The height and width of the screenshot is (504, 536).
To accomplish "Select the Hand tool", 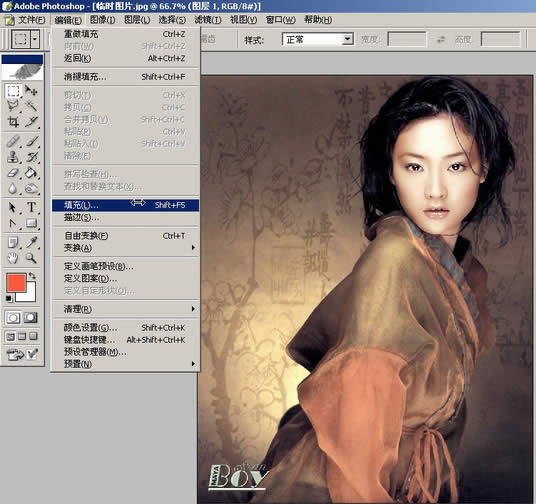I will (x=13, y=258).
